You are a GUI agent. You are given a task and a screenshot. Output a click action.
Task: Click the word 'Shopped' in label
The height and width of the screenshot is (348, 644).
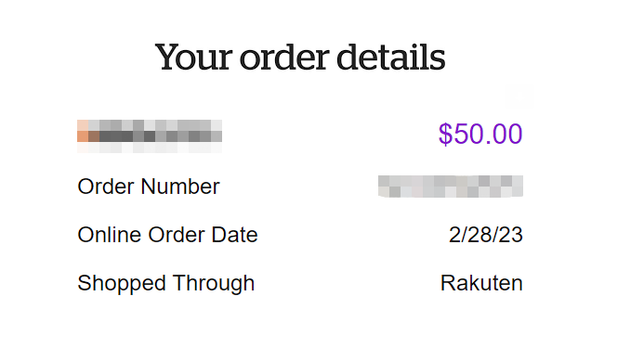click(x=122, y=284)
